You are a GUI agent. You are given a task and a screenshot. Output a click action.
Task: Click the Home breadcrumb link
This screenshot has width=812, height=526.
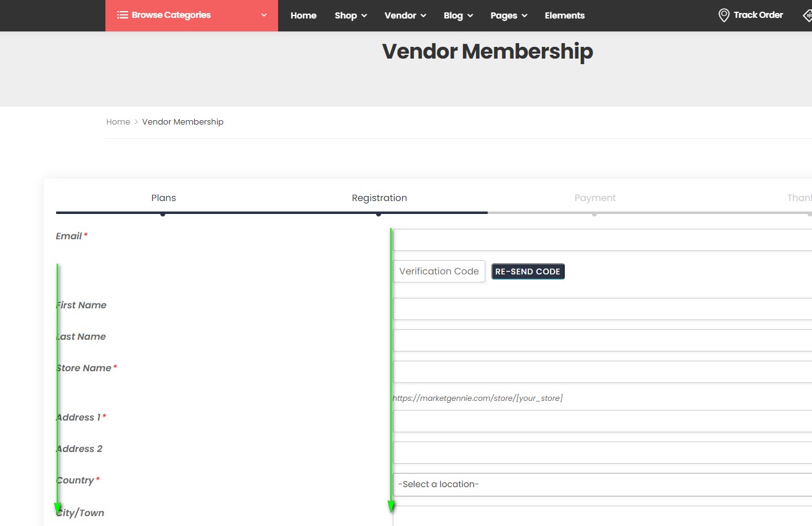[118, 122]
